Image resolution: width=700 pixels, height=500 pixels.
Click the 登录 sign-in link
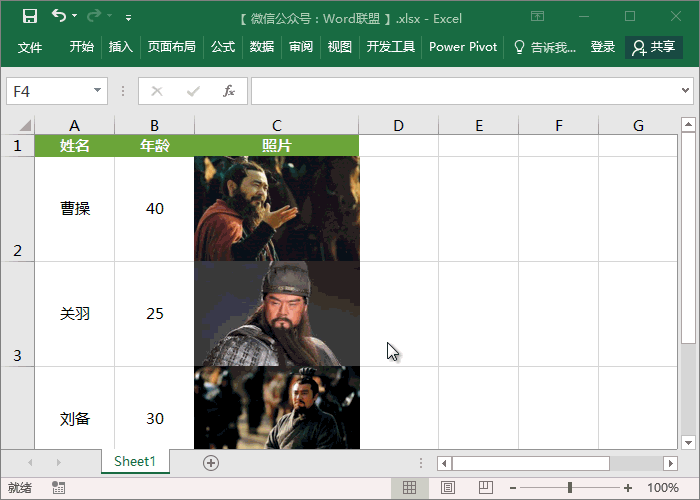(603, 47)
